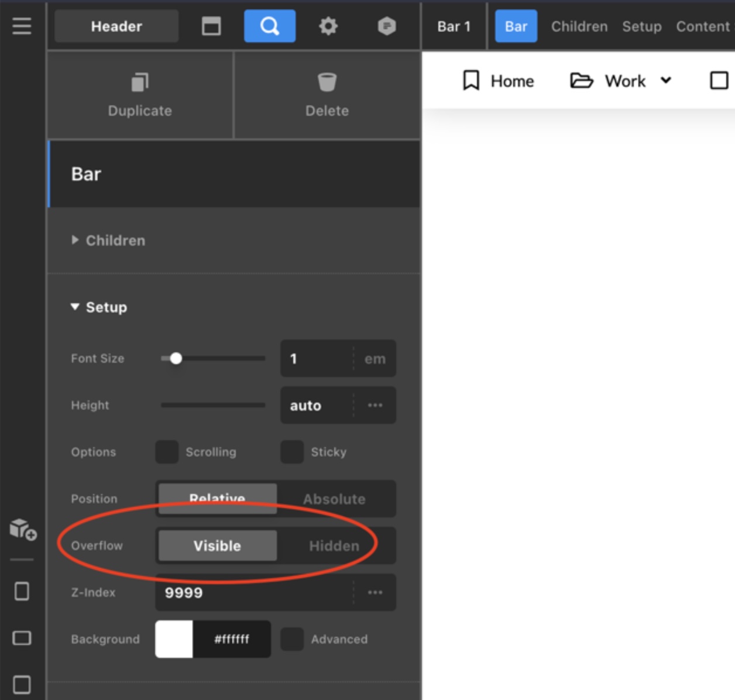Click the white Background color swatch

[174, 639]
